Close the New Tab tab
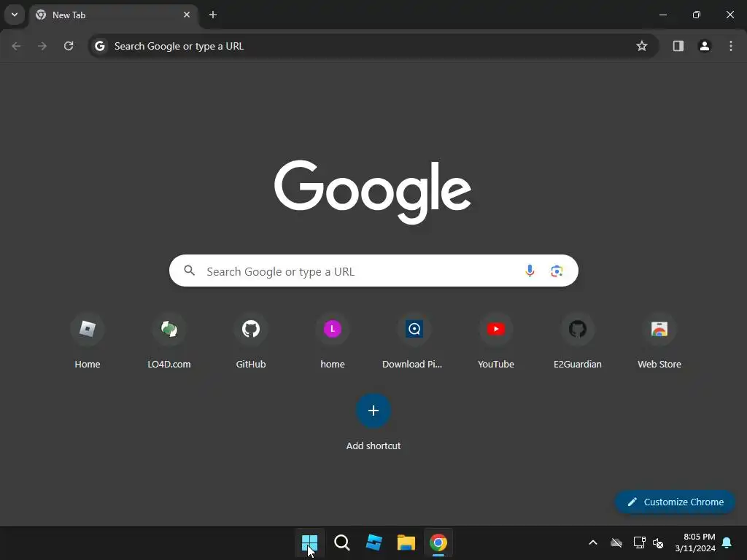Screen dimensions: 747x560 (187, 15)
